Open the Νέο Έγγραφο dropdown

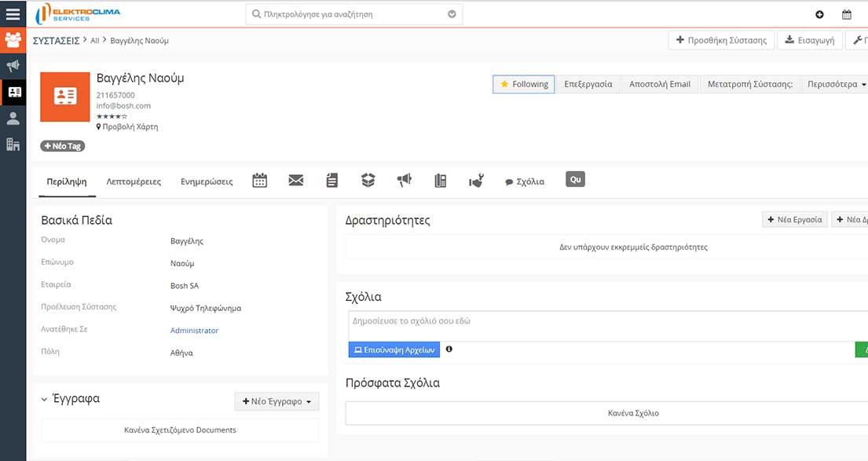(x=277, y=401)
